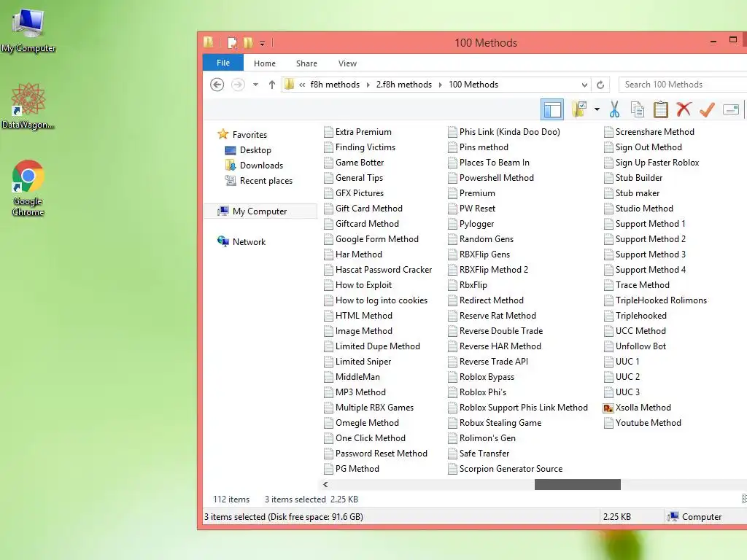Switch to the View ribbon tab
The height and width of the screenshot is (560, 747).
[x=347, y=63]
